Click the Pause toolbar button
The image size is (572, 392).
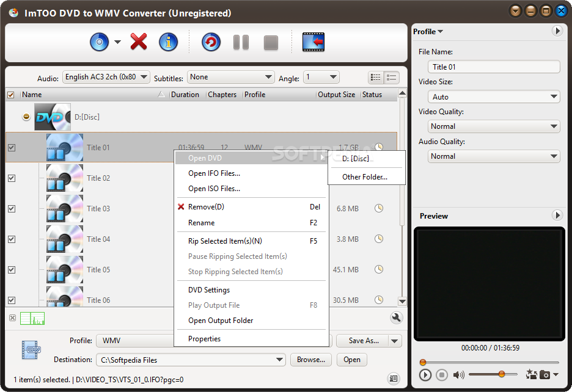[241, 42]
